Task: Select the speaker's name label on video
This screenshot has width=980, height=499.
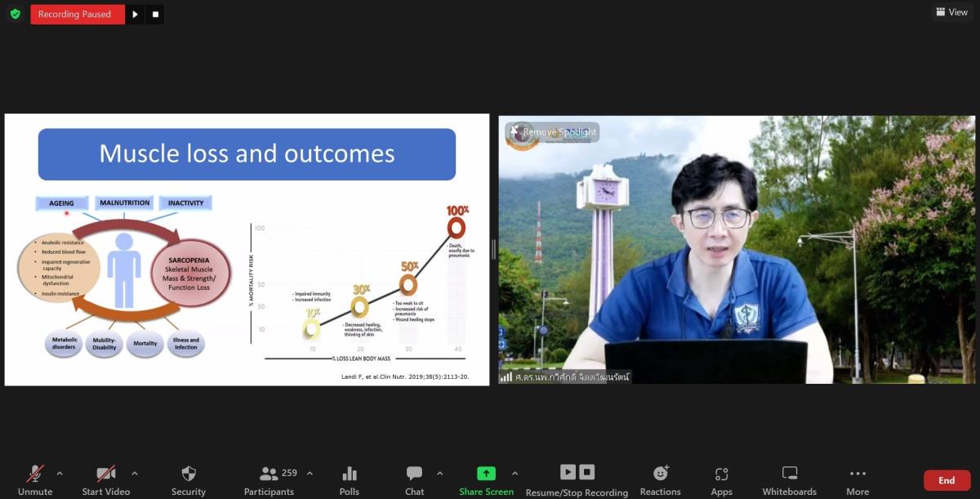Action: [572, 376]
